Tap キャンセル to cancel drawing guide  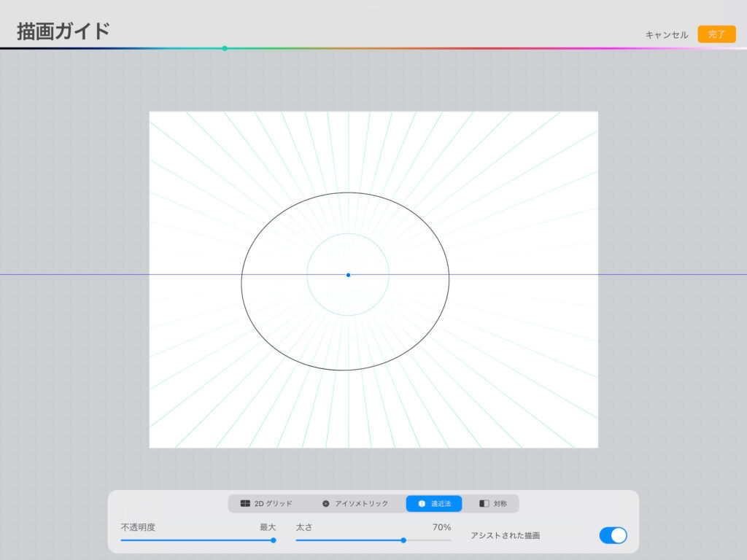pyautogui.click(x=667, y=35)
